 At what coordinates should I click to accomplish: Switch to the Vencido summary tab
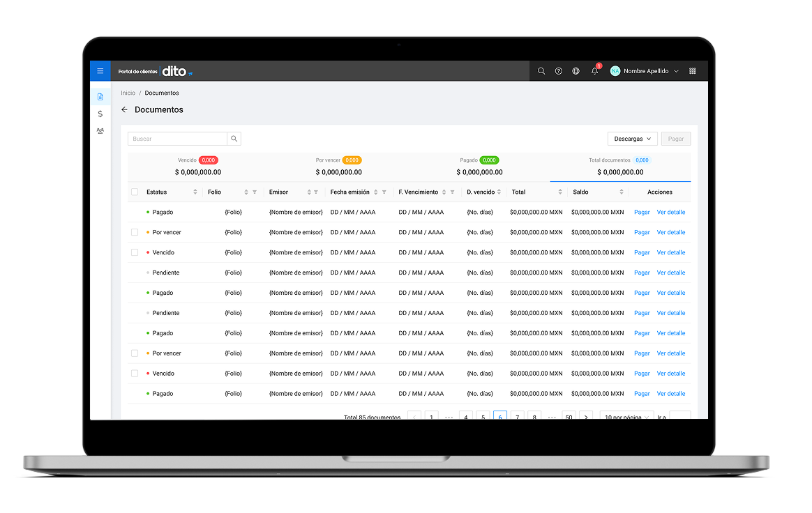click(x=198, y=167)
